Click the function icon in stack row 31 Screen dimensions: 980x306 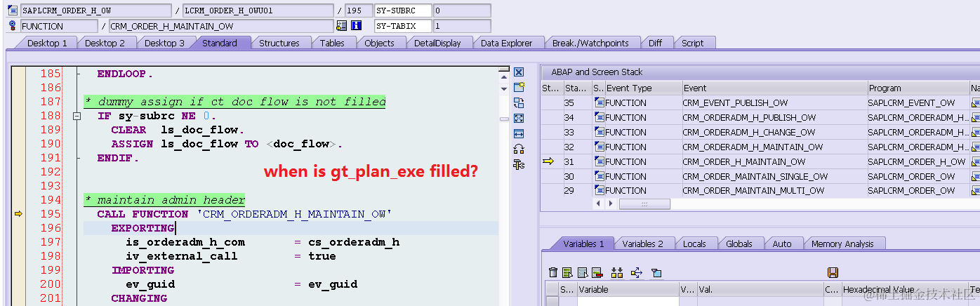pyautogui.click(x=599, y=161)
